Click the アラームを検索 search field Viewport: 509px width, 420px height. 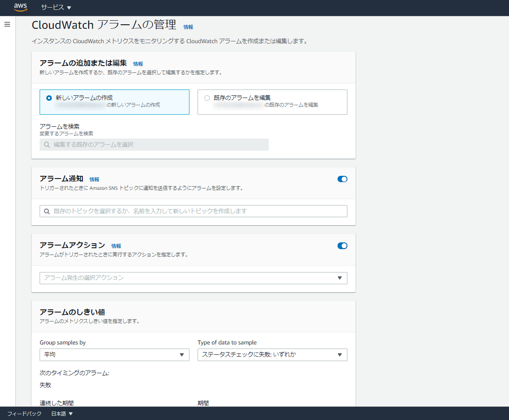[154, 145]
